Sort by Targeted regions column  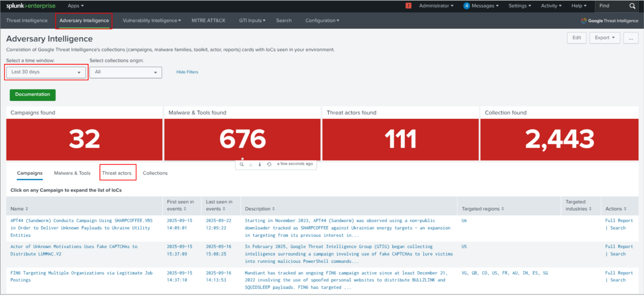pyautogui.click(x=483, y=209)
